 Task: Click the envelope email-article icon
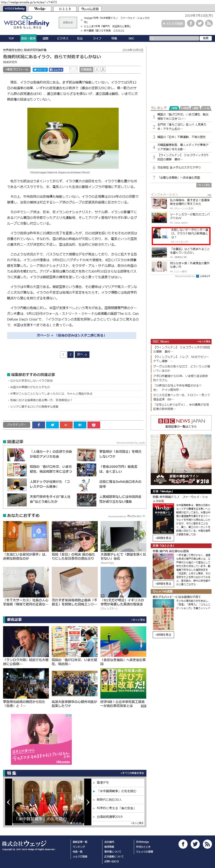pyautogui.click(x=73, y=70)
